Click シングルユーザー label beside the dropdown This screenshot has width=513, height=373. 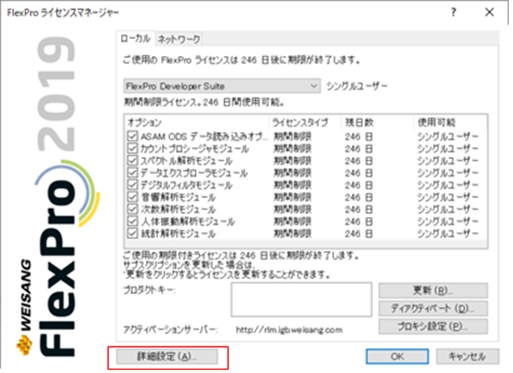point(357,86)
